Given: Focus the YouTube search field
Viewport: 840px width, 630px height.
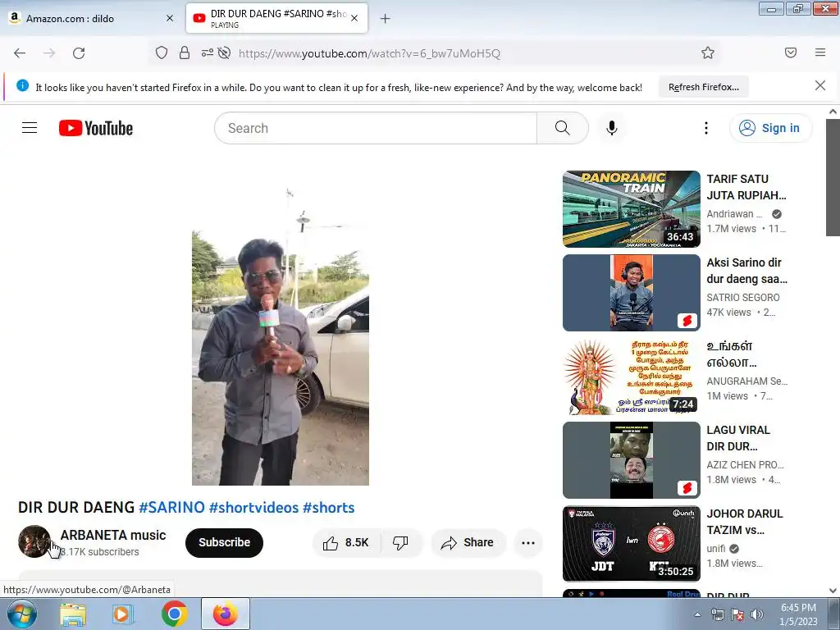Looking at the screenshot, I should click(376, 128).
